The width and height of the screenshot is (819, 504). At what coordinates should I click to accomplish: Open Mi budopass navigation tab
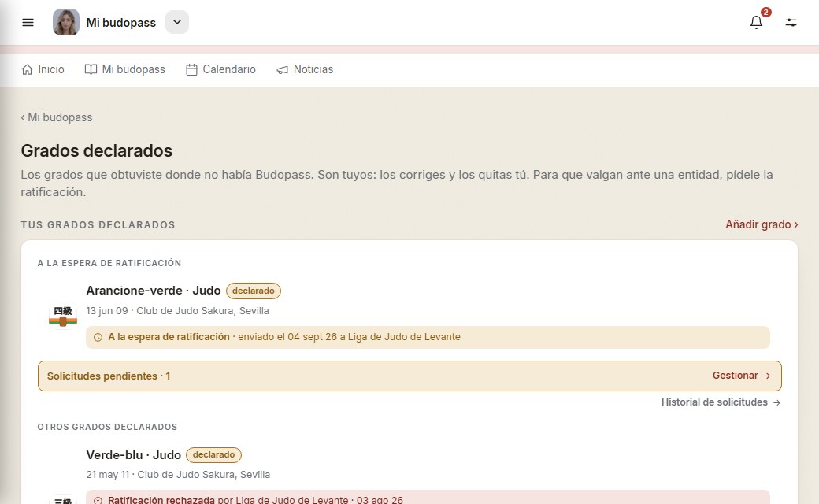[x=125, y=69]
